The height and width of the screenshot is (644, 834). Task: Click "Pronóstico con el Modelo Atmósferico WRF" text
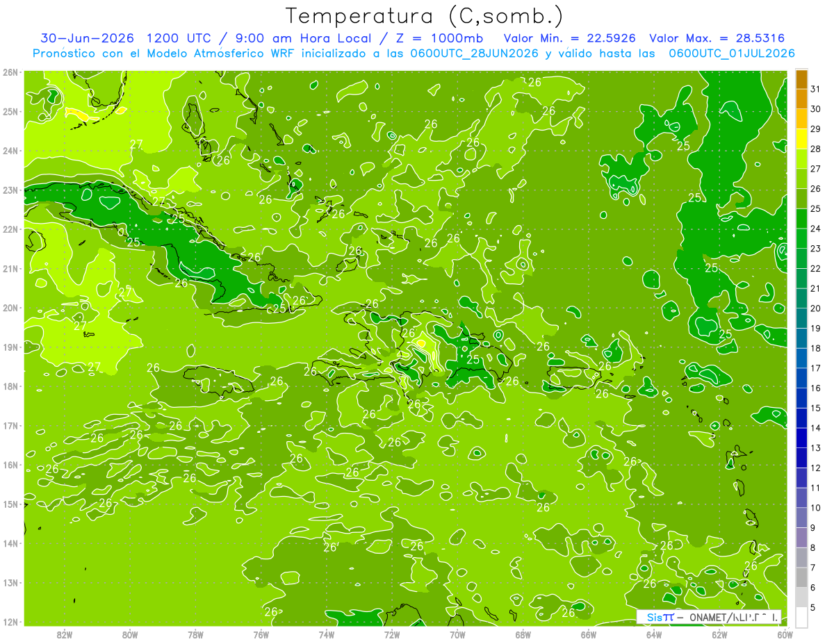tap(163, 53)
